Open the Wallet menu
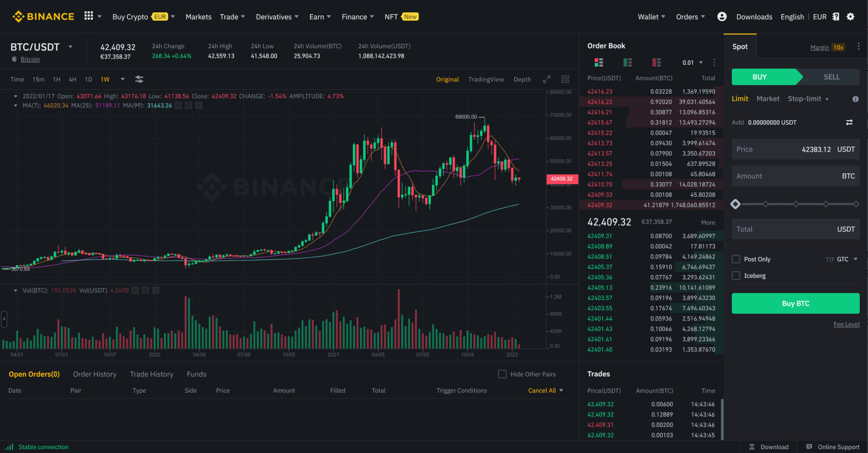868x453 pixels. click(651, 17)
